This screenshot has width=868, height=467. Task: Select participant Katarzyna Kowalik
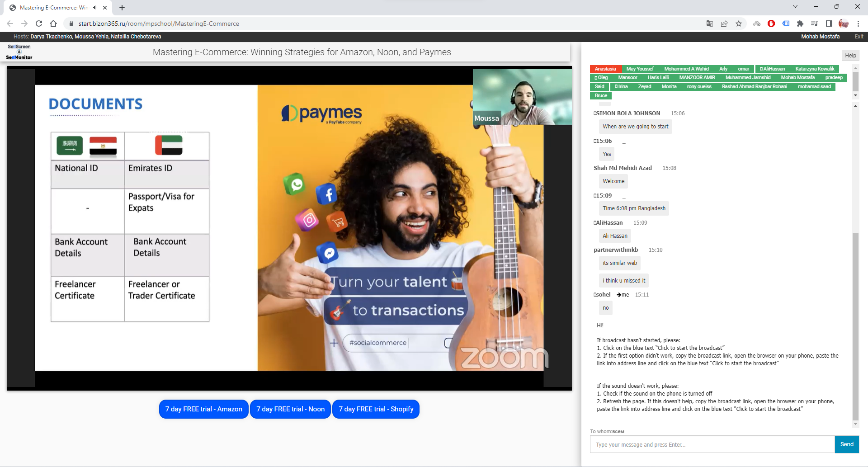[815, 69]
